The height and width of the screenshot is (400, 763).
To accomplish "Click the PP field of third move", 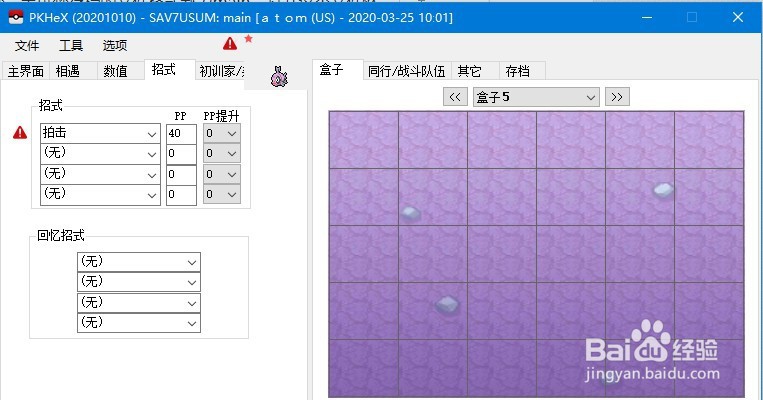I will [x=181, y=174].
